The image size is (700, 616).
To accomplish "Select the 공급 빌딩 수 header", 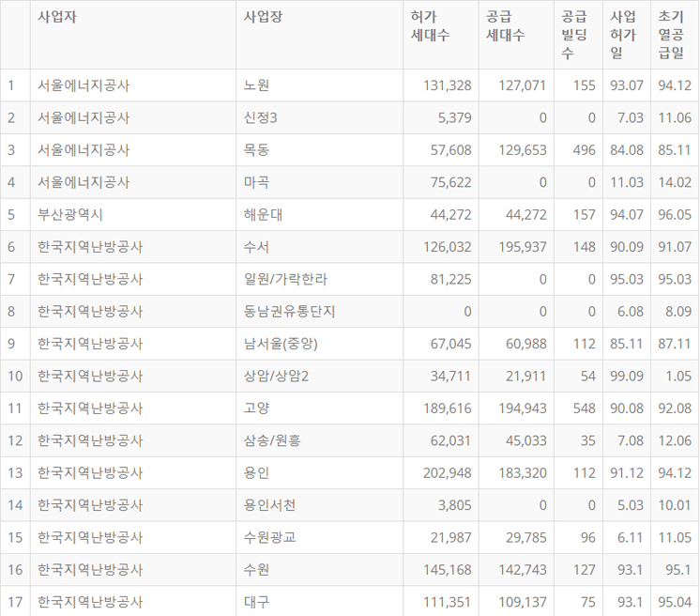I will click(574, 35).
